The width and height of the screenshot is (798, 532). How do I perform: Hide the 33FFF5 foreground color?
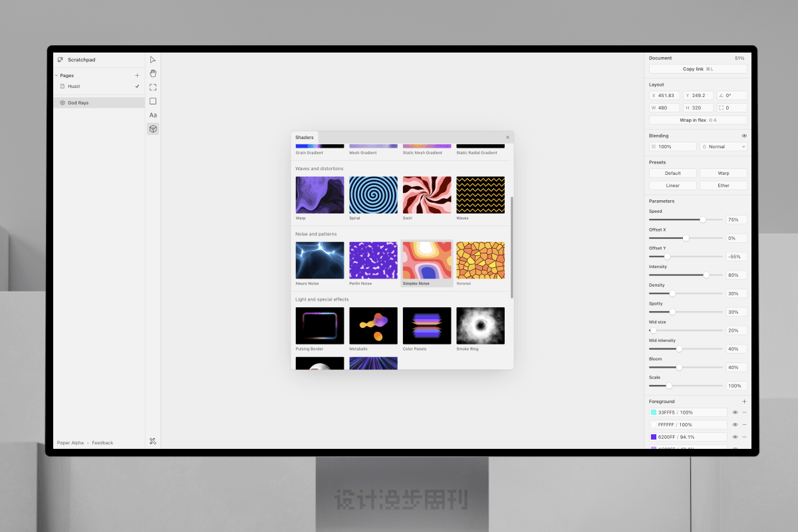coord(735,412)
